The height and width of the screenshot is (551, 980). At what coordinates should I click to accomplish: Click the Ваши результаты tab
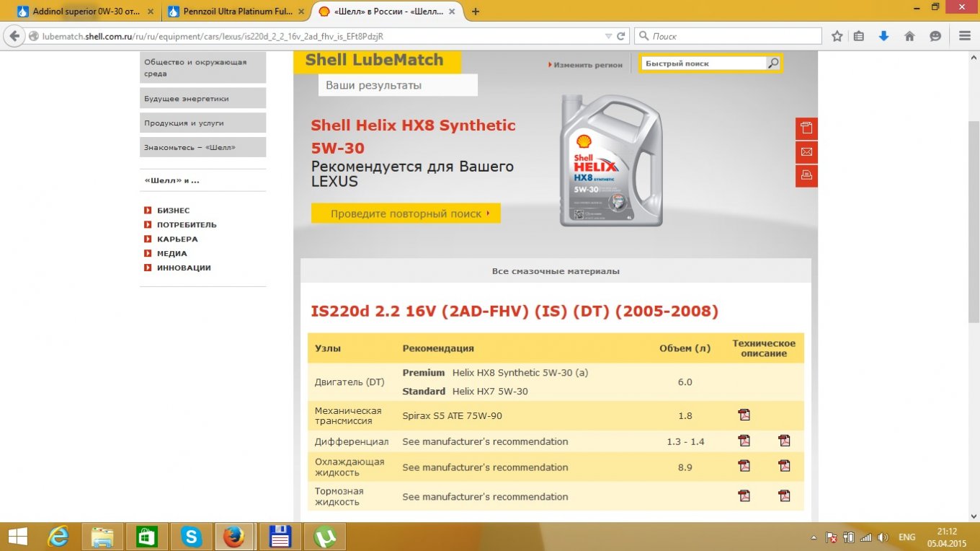398,85
